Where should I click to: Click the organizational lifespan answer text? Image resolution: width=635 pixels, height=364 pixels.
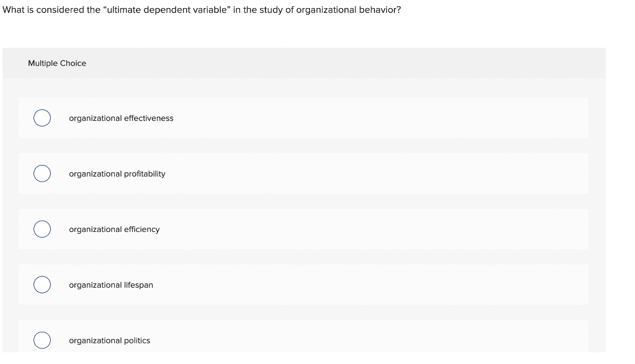point(110,285)
